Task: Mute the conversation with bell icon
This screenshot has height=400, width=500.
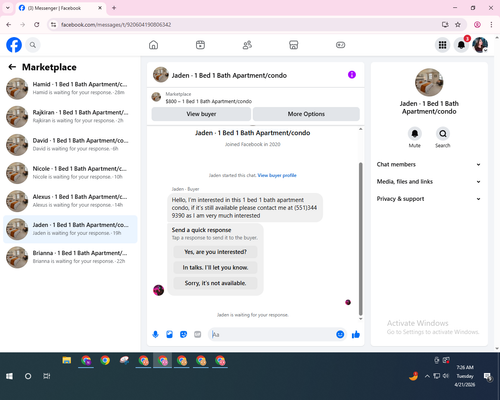Action: 415,134
